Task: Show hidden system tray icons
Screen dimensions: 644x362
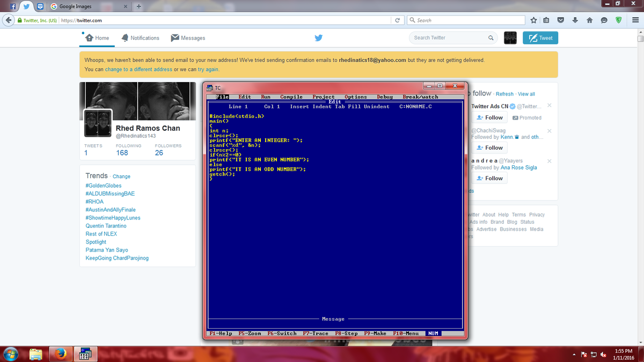Action: click(574, 354)
